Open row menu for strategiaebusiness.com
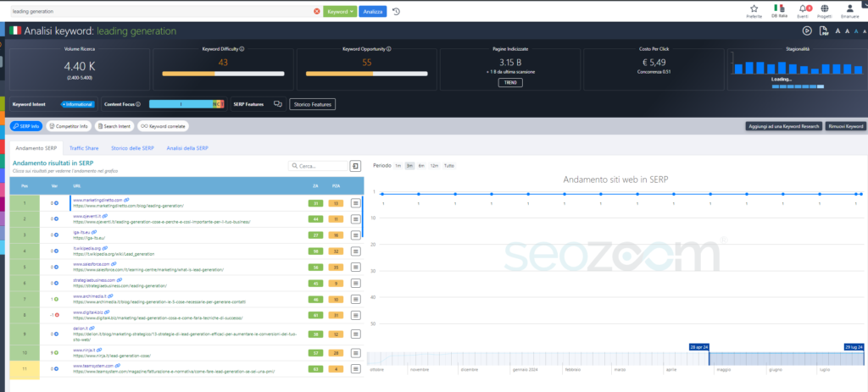Viewport: 868px width, 392px height. coord(355,283)
